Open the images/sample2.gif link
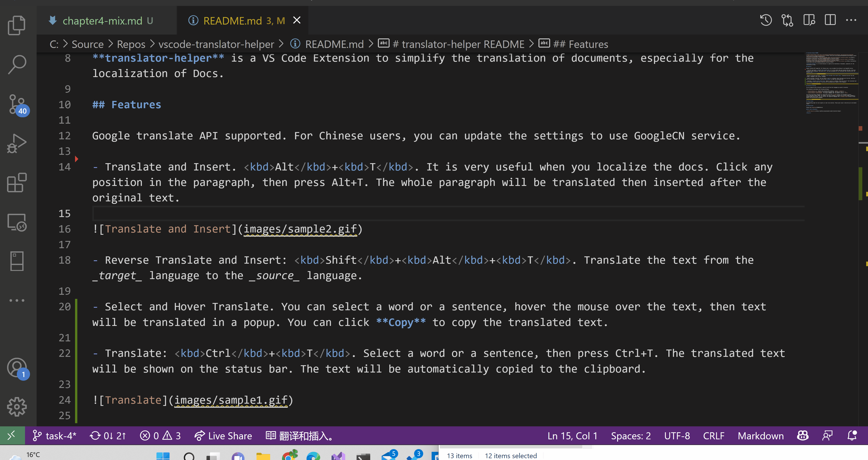 click(x=300, y=229)
